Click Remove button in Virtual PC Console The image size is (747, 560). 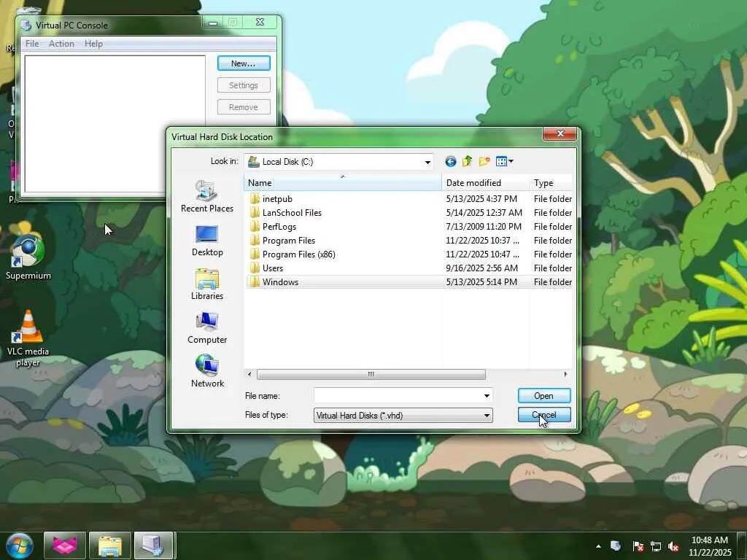pyautogui.click(x=244, y=107)
